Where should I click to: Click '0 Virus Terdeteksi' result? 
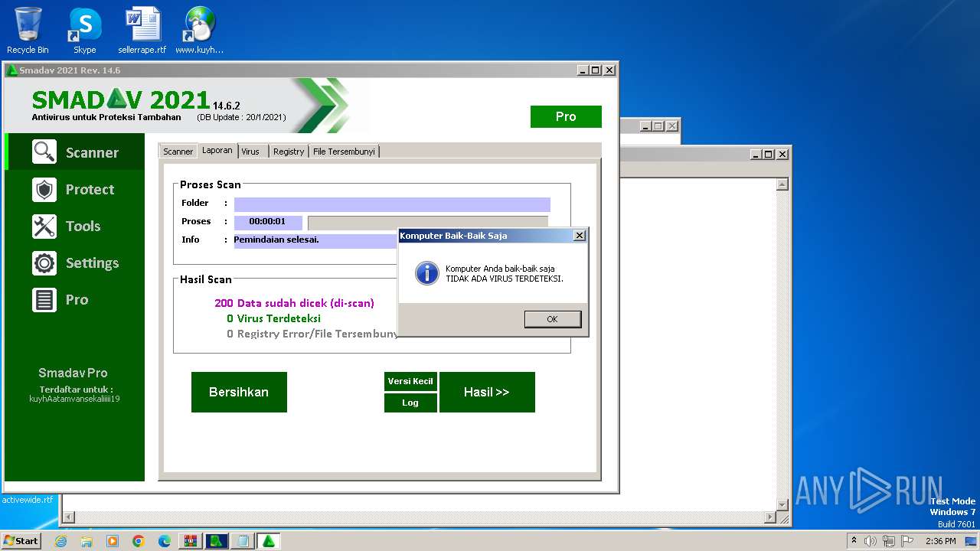click(x=273, y=318)
